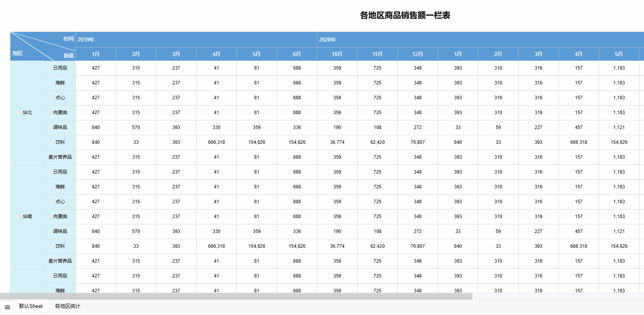Select 70,807 cell in 华南 饮料 row
This screenshot has width=644, height=315.
pos(418,246)
